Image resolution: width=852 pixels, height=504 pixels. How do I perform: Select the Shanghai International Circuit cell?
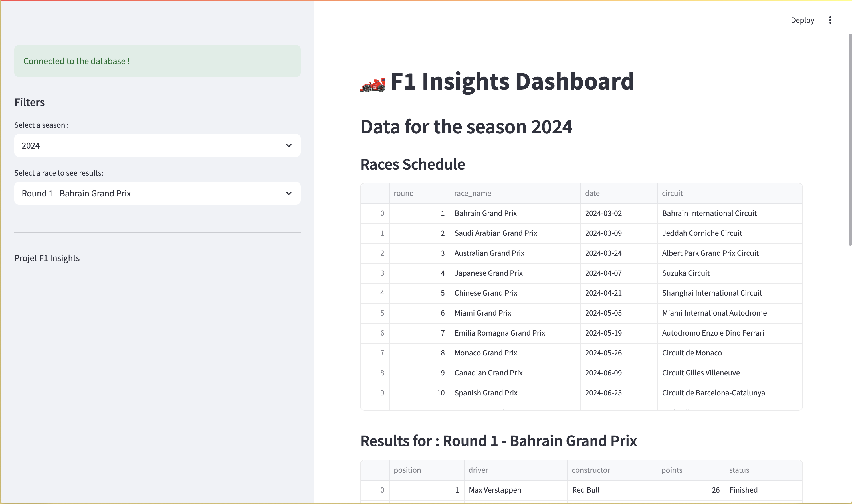pos(730,293)
